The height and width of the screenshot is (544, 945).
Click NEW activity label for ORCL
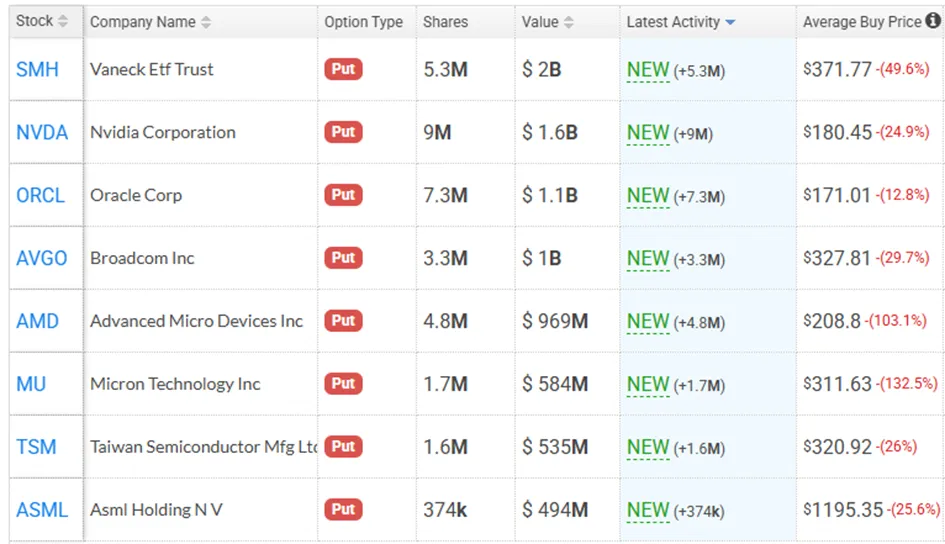click(x=648, y=196)
